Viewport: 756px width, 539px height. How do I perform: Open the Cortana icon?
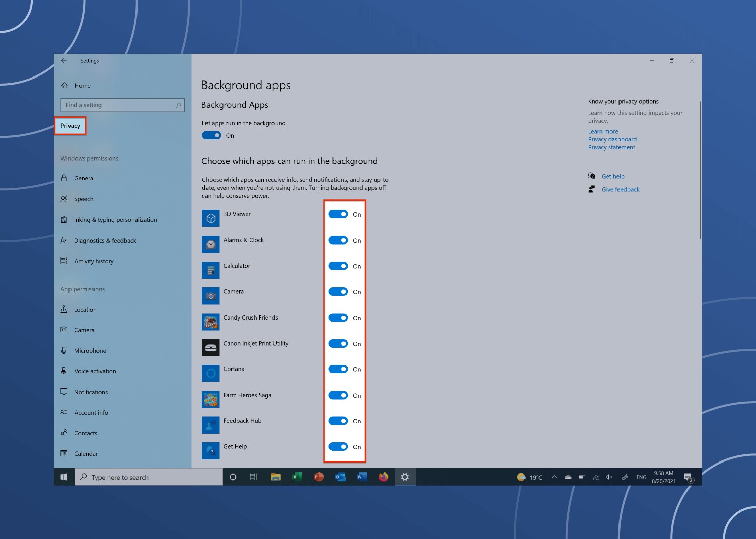pos(211,373)
